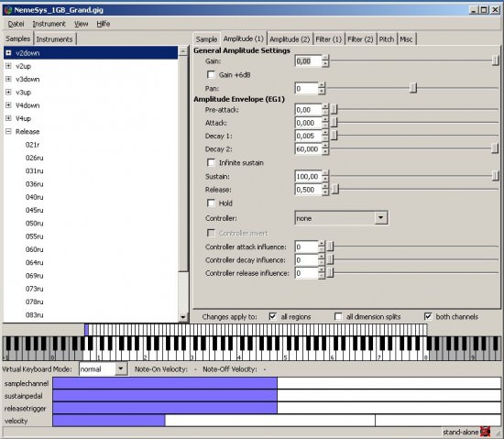Switch to the Misc tab
Image resolution: width=504 pixels, height=439 pixels.
406,39
